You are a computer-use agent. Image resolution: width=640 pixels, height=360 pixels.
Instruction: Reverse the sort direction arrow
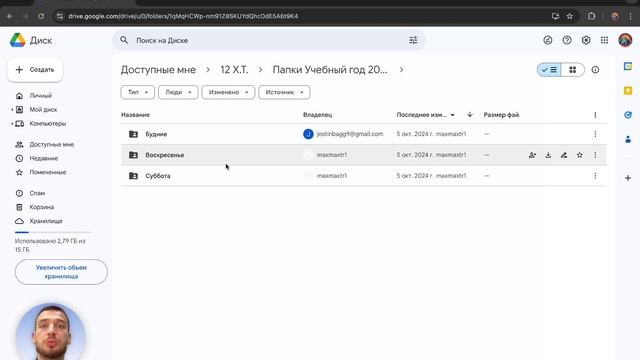click(x=470, y=115)
